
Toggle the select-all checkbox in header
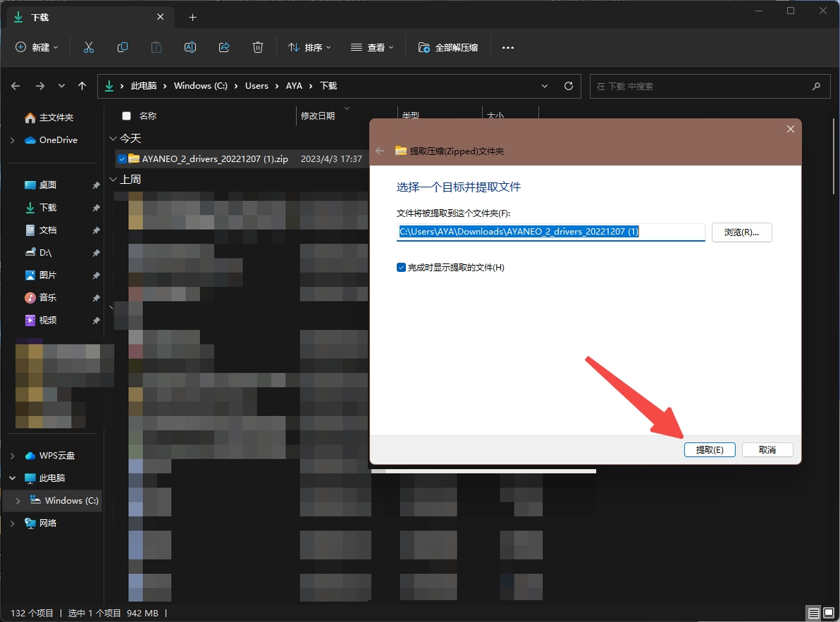[x=127, y=116]
